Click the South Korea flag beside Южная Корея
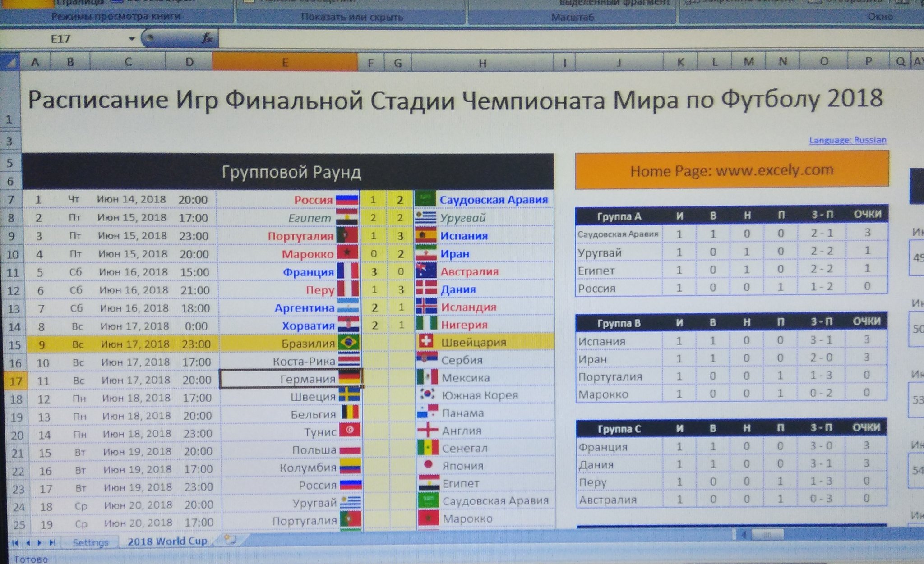924x564 pixels. pyautogui.click(x=428, y=394)
